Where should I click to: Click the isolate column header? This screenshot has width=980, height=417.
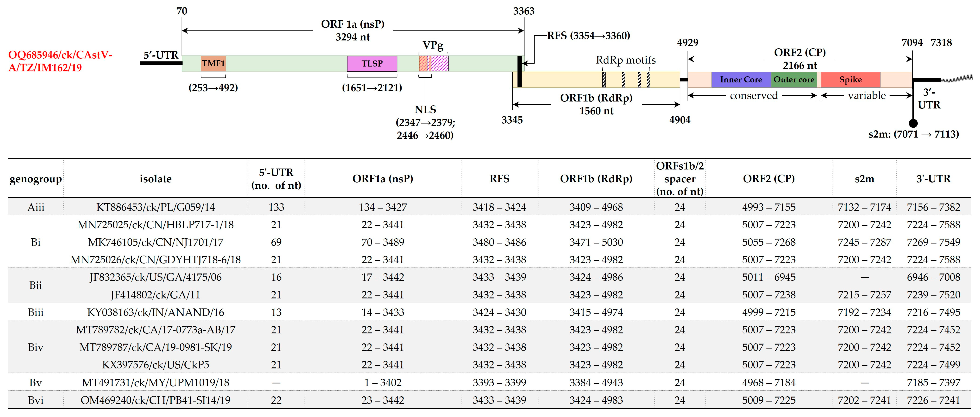[155, 179]
